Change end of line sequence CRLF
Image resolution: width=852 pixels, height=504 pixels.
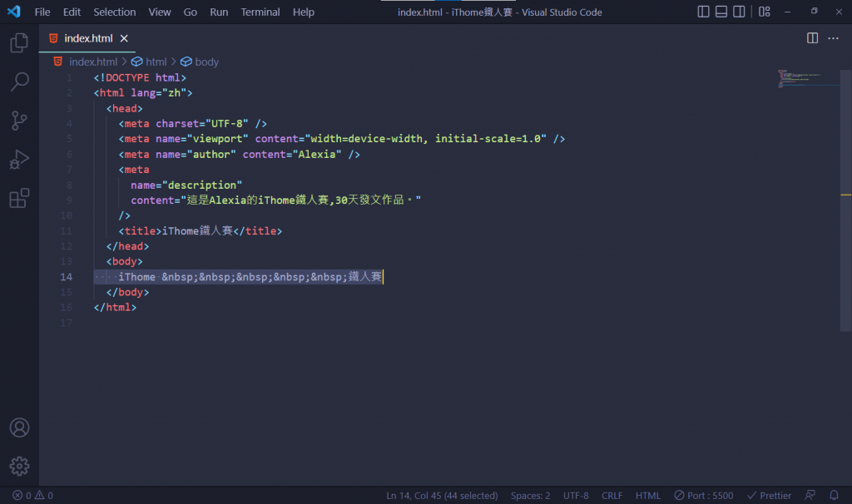[x=612, y=496]
